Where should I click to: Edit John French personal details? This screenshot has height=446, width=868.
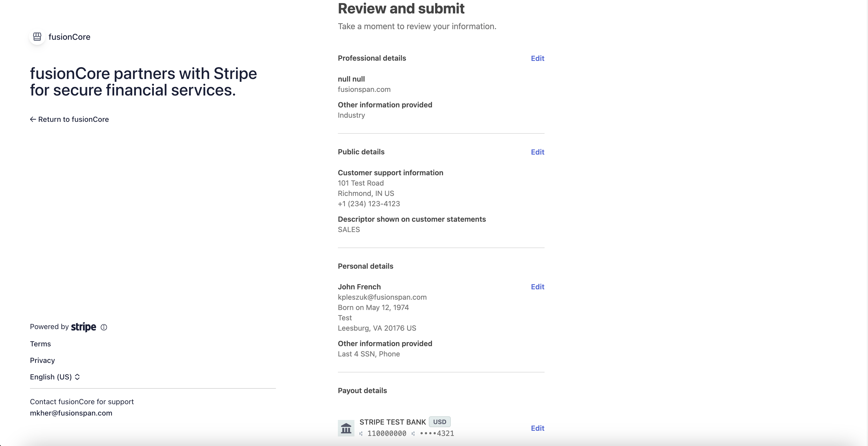pos(537,287)
